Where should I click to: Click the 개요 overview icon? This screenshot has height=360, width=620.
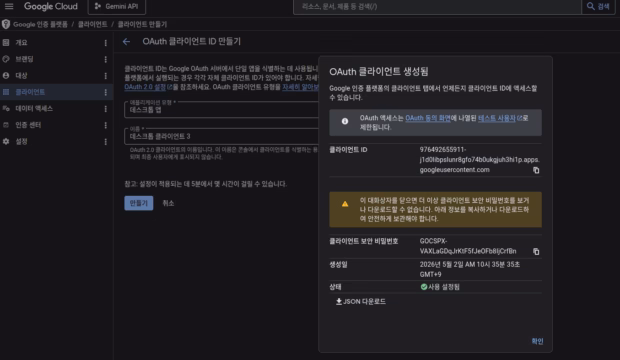[6, 42]
